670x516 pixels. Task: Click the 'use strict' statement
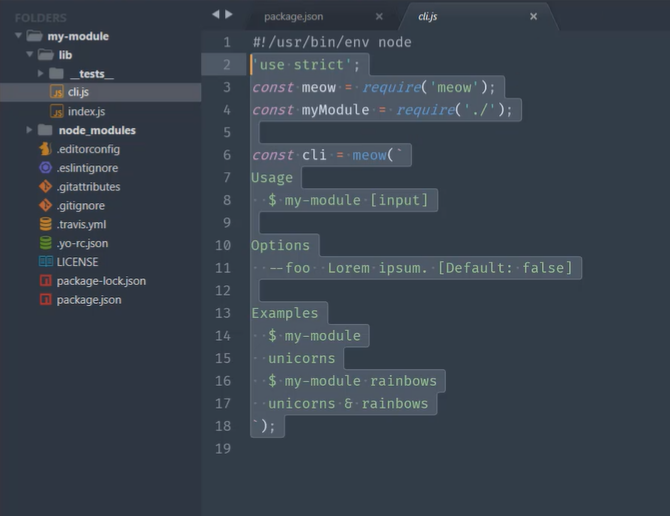click(x=306, y=65)
